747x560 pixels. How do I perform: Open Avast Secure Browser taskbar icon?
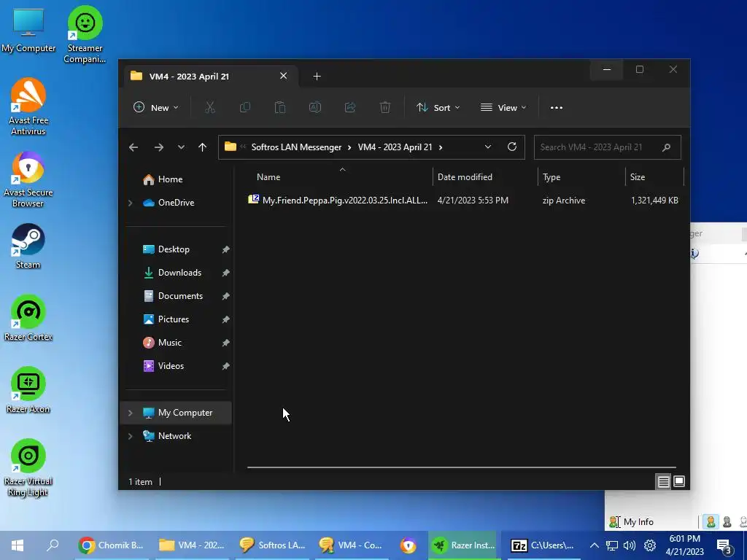click(x=408, y=545)
